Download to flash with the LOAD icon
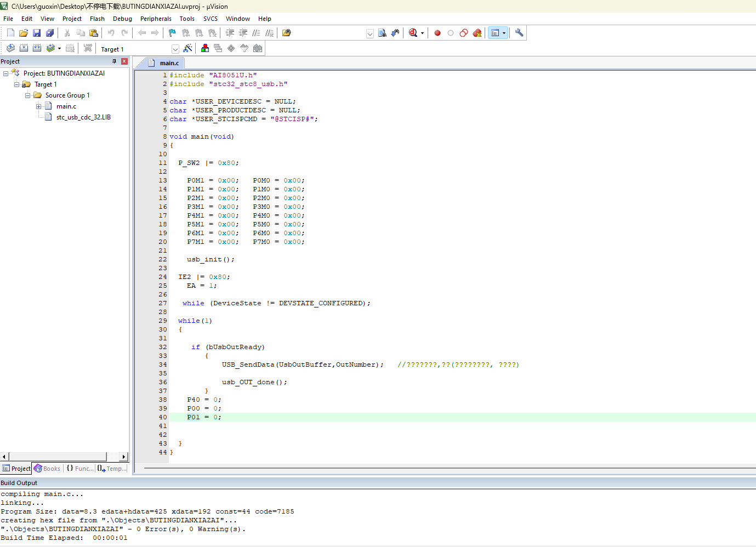 [88, 48]
